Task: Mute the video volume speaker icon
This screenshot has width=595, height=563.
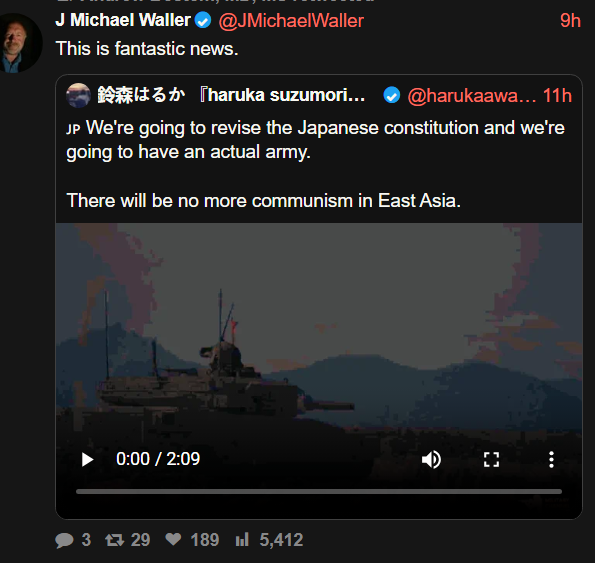Action: (431, 459)
